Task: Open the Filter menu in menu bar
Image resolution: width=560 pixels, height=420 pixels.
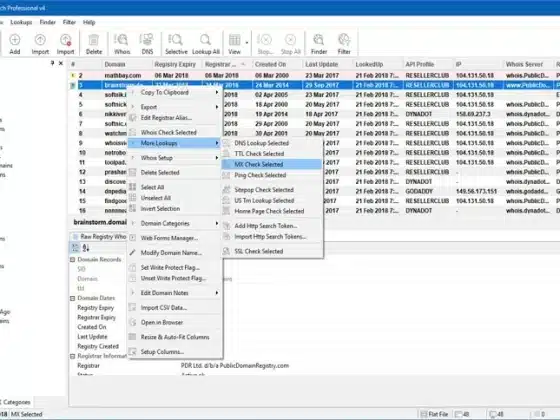Action: [x=69, y=22]
